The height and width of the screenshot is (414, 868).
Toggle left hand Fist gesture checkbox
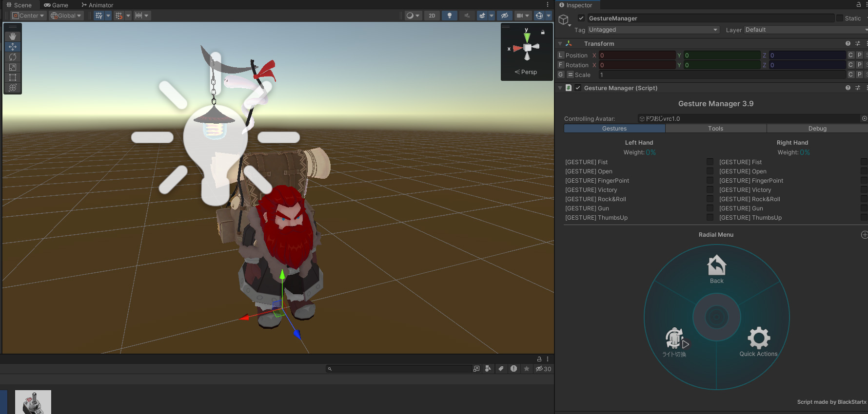[x=710, y=162]
